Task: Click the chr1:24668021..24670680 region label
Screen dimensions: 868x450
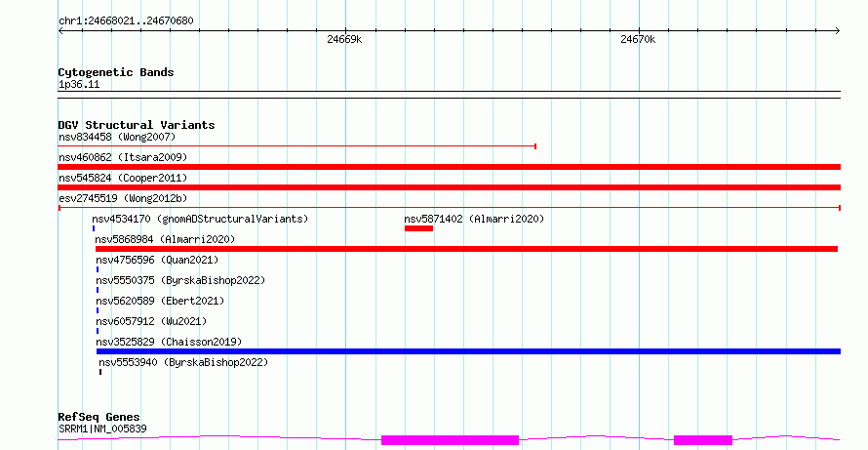Action: tap(126, 21)
